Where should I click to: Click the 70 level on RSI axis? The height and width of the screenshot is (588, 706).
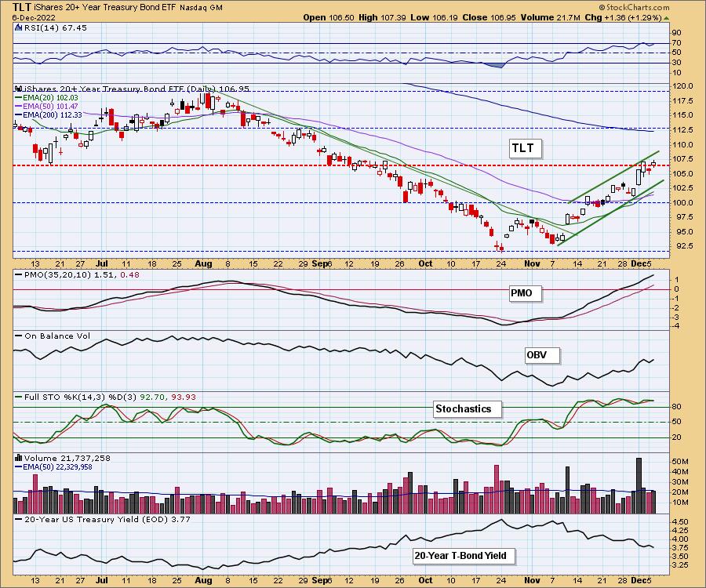[676, 43]
